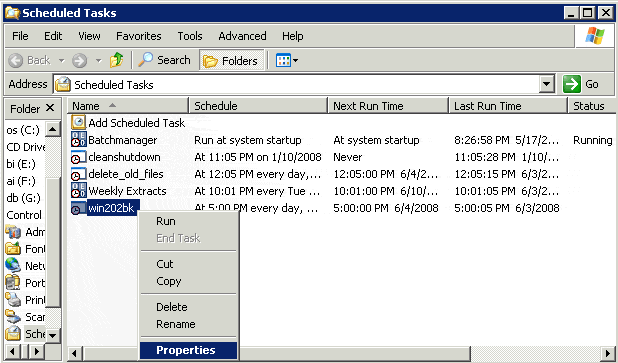
Task: Close the Folder pane with X
Action: (50, 108)
